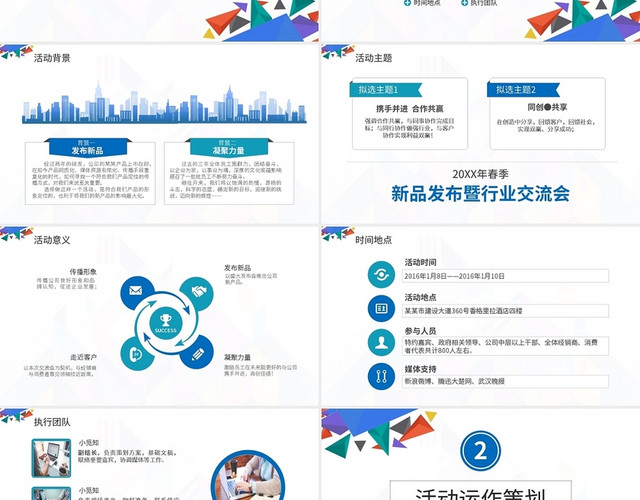This screenshot has height=500, width=640.
Task: Click the 新品发布暨行业交流会 title
Action: click(480, 193)
